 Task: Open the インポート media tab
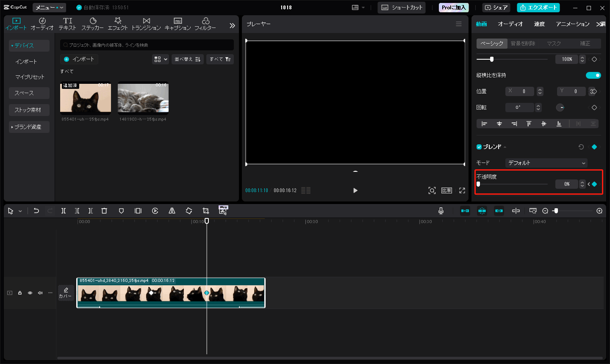[x=16, y=24]
